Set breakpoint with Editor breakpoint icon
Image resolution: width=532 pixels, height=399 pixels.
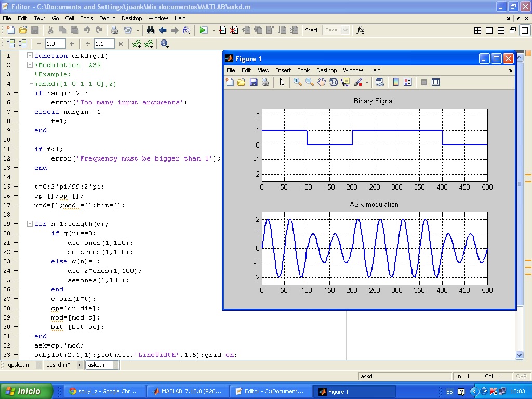222,30
